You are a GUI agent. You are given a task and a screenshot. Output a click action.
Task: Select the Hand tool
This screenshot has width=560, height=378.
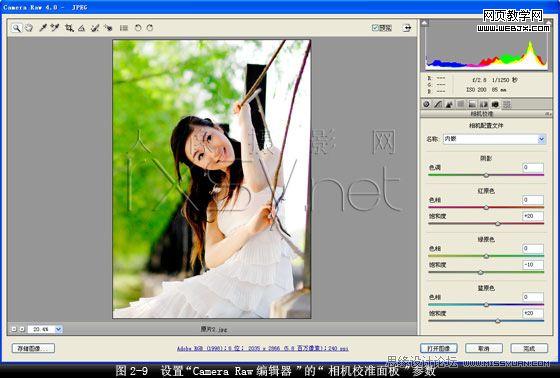click(29, 28)
